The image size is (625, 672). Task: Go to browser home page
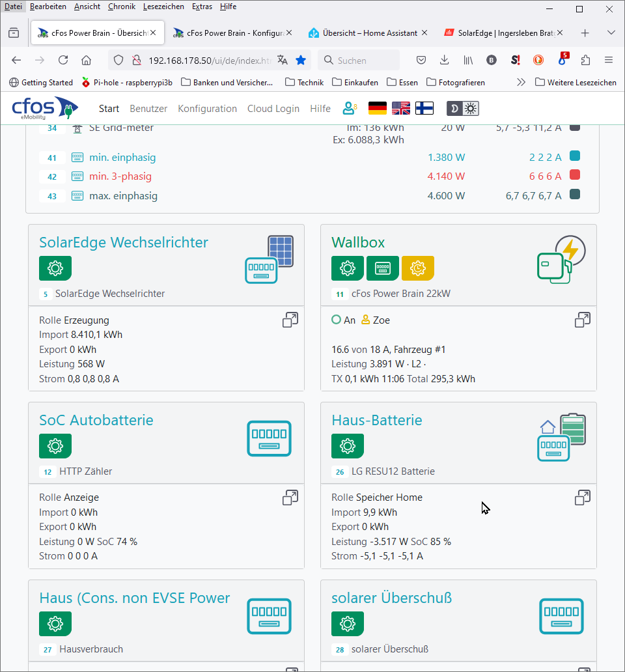(86, 60)
